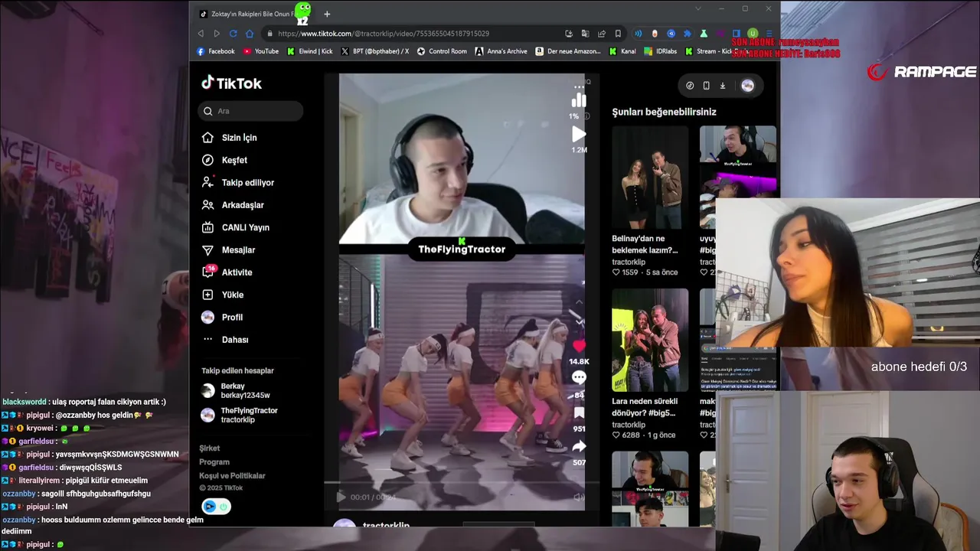Open Koşul ve Politikalar link

pyautogui.click(x=232, y=476)
